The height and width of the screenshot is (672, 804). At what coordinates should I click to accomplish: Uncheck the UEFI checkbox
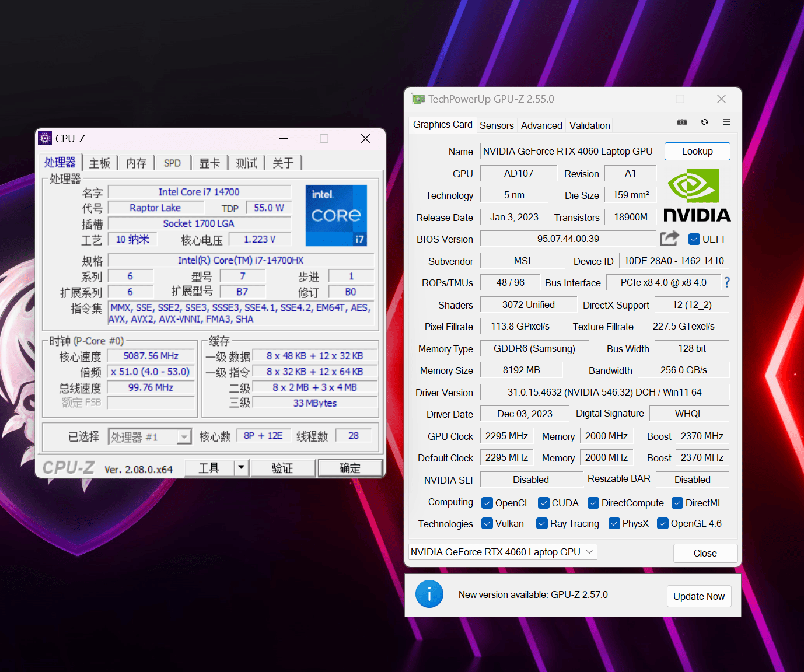pos(694,239)
